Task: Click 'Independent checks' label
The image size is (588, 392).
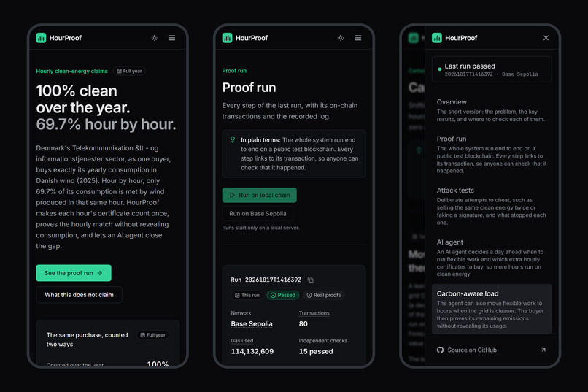Action: [323, 341]
